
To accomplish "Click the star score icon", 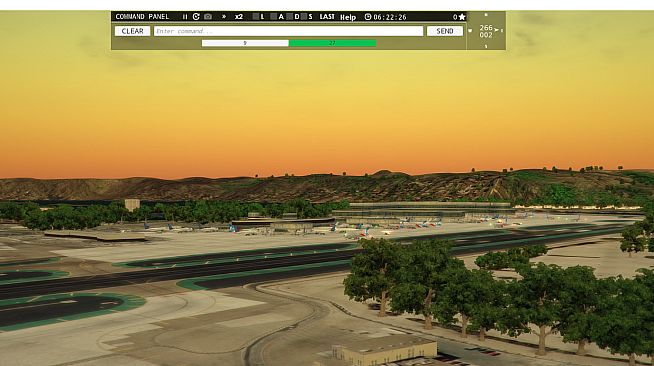I will tap(462, 17).
